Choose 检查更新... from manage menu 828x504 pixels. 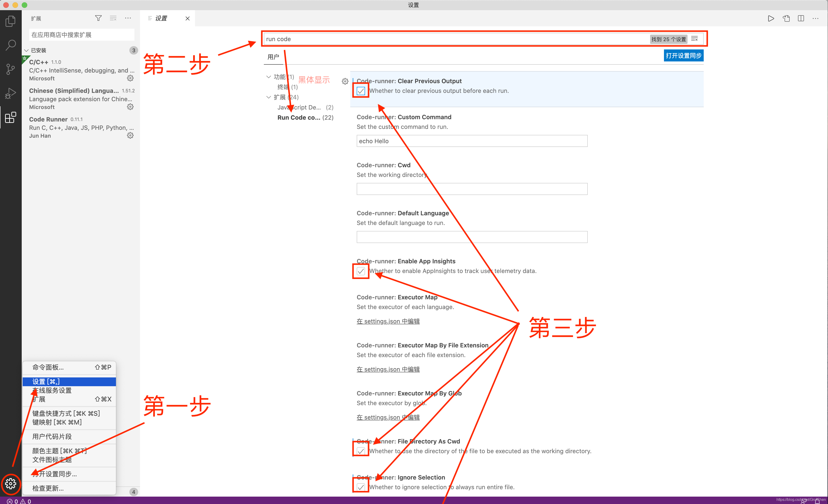(x=69, y=488)
